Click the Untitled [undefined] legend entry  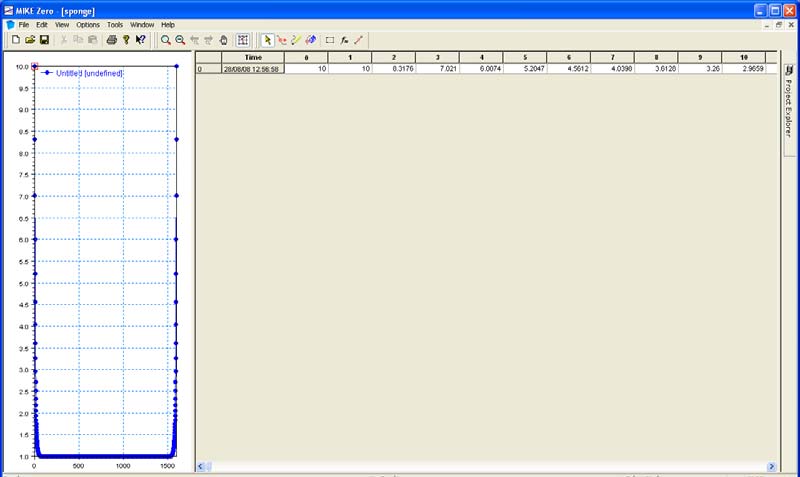click(x=82, y=73)
